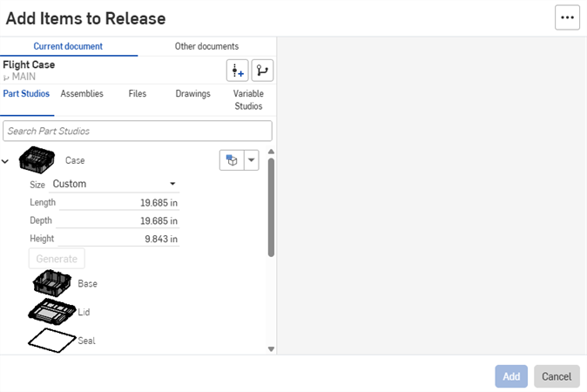Select the Base part icon
The height and width of the screenshot is (392, 587).
pos(51,283)
